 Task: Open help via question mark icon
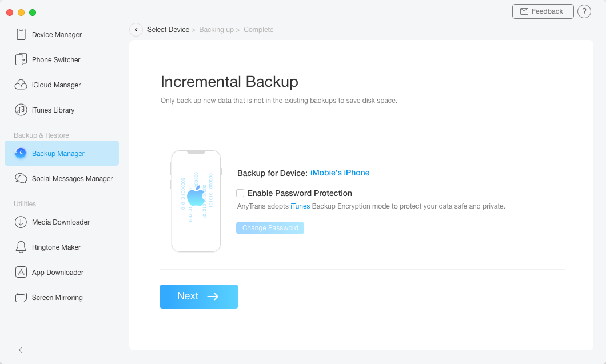[x=584, y=11]
